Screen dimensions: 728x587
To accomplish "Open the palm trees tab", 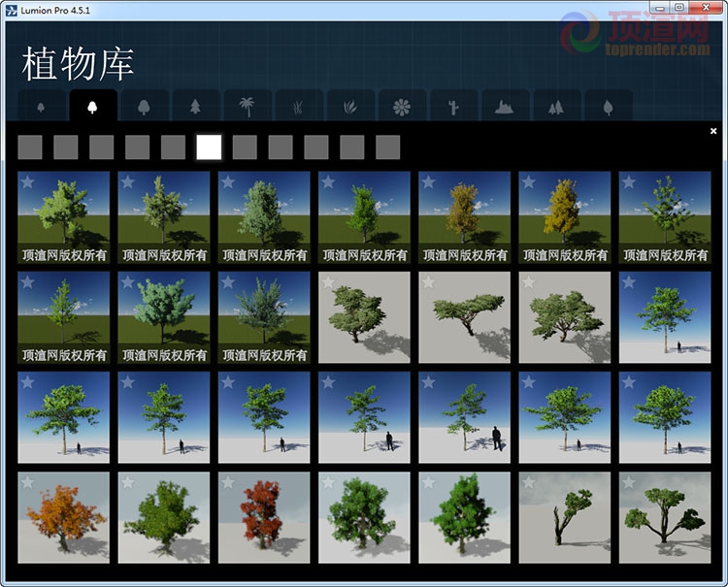I will 248,107.
